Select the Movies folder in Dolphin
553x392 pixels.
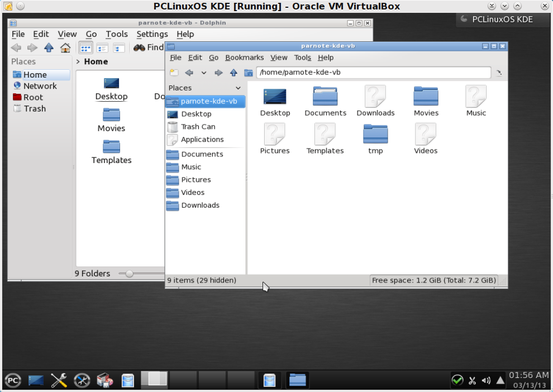point(112,121)
